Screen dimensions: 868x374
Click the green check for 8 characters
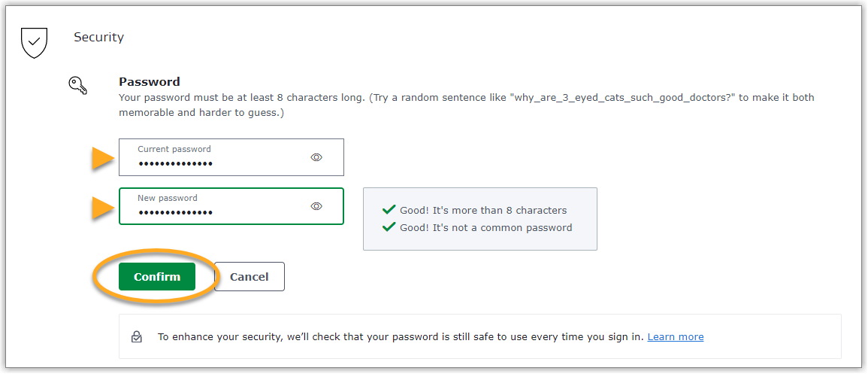tap(389, 210)
